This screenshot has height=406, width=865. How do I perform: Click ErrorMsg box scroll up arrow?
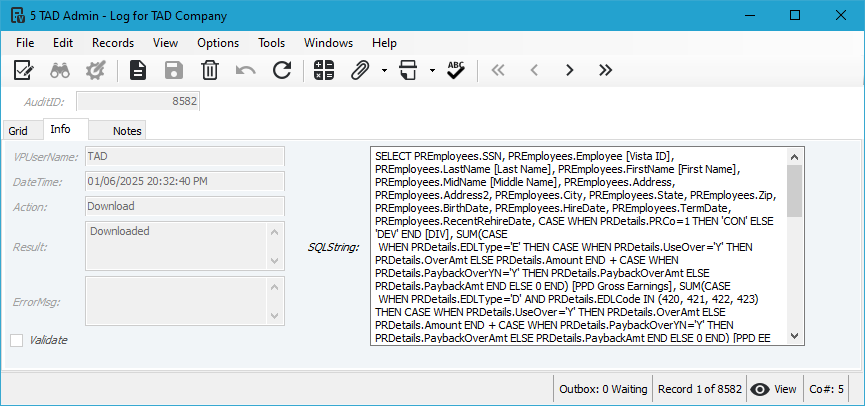[x=274, y=286]
